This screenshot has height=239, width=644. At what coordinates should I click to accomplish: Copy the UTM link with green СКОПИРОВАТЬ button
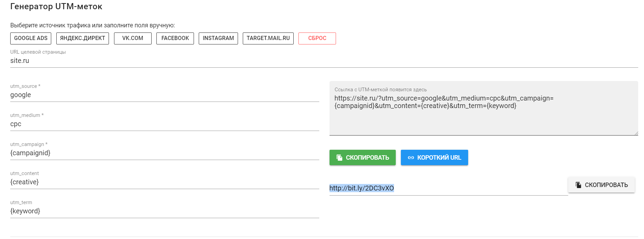coord(363,158)
